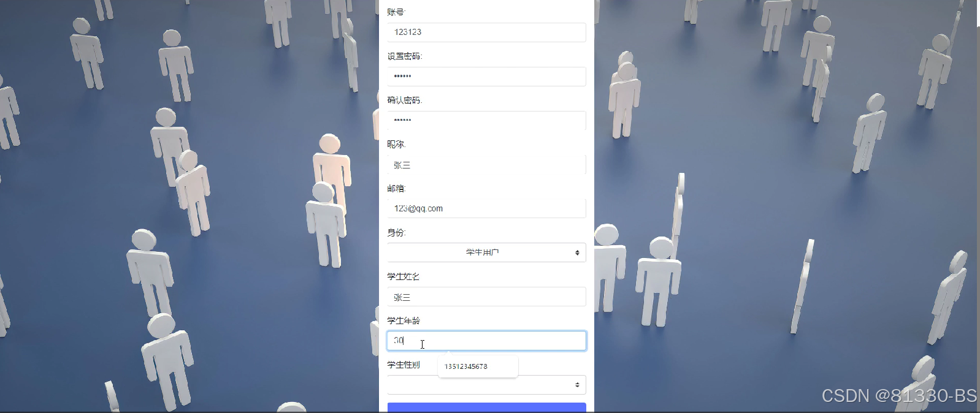Viewport: 980px width, 413px height.
Task: Click the 学生姓名 label
Action: pos(404,277)
